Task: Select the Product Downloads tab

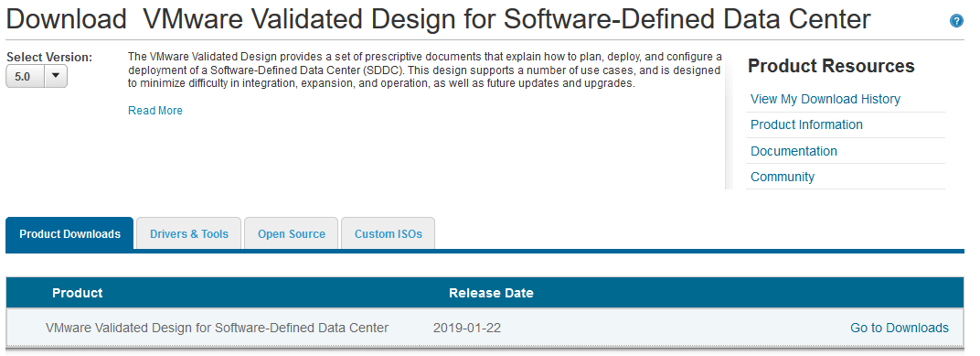Action: tap(69, 234)
